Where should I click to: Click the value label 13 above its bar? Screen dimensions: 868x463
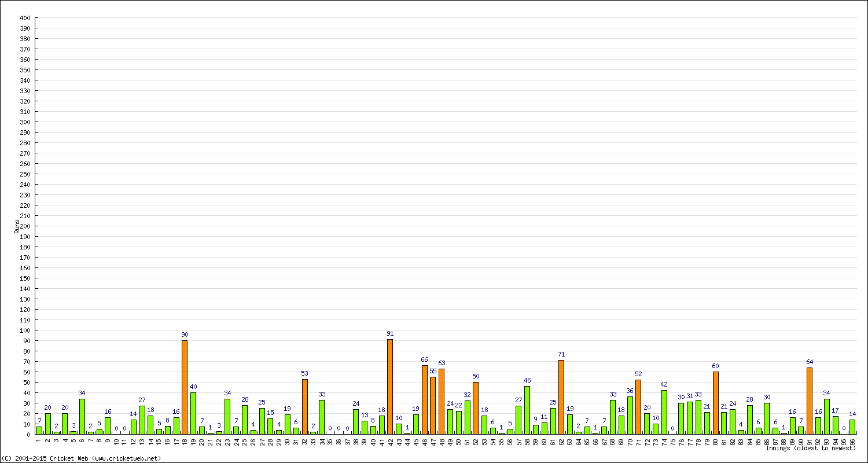pyautogui.click(x=365, y=415)
